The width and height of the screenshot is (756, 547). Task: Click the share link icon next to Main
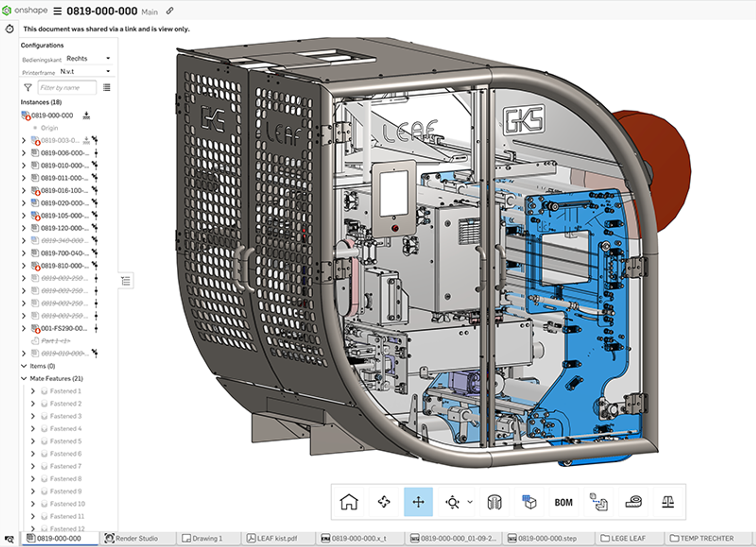click(169, 10)
